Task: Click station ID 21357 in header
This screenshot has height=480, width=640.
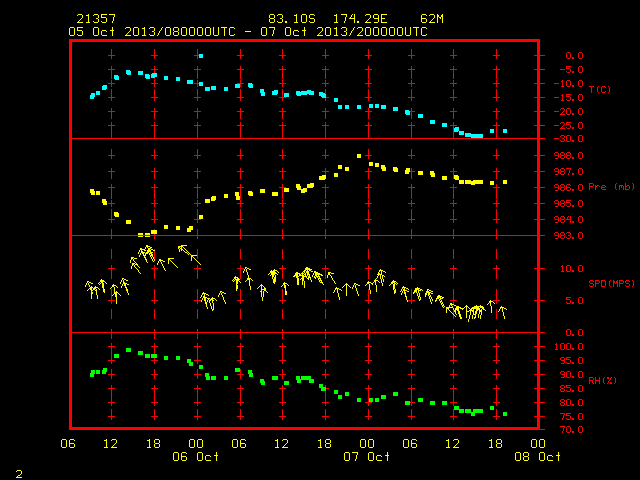Action: (96, 19)
